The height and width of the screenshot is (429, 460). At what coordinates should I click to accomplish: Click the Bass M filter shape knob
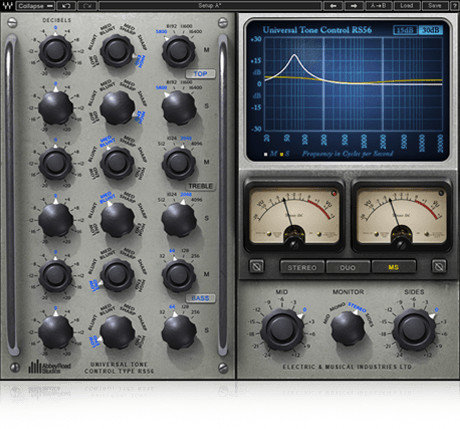click(x=117, y=275)
